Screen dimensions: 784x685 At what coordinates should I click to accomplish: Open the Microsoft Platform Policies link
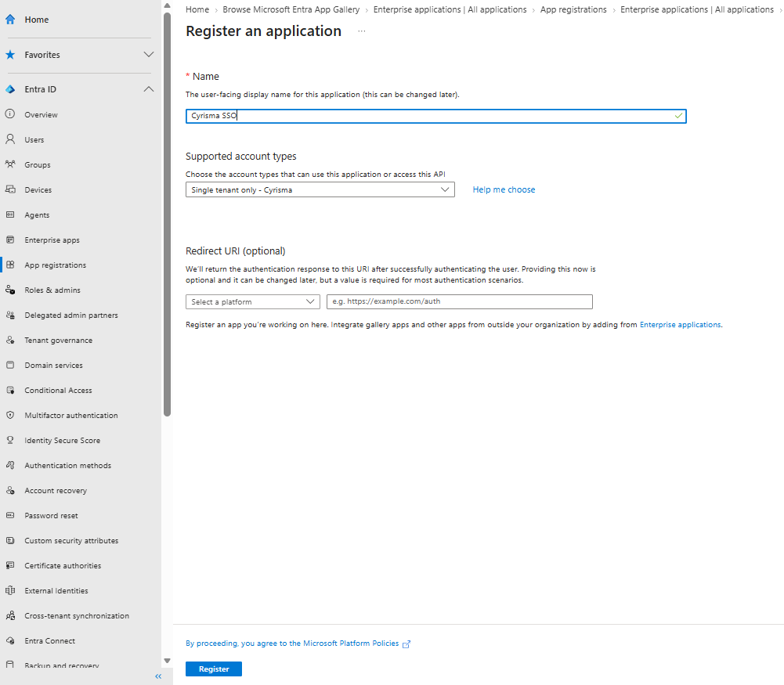pos(292,644)
